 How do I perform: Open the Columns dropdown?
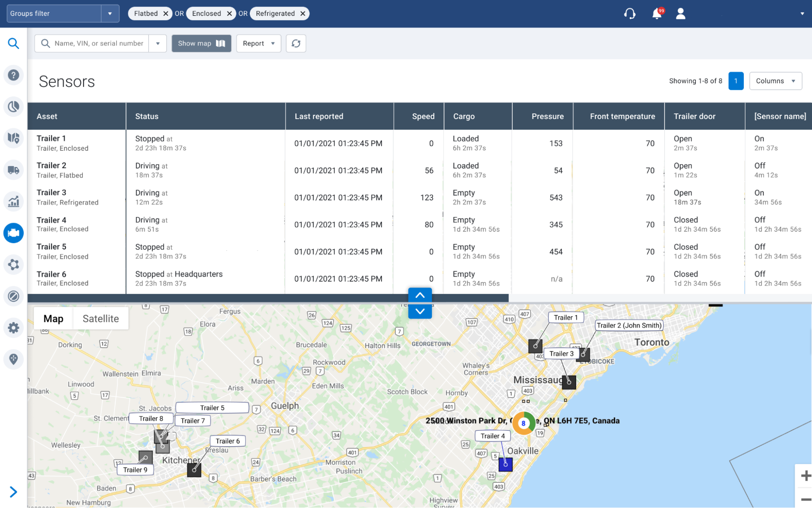tap(775, 80)
